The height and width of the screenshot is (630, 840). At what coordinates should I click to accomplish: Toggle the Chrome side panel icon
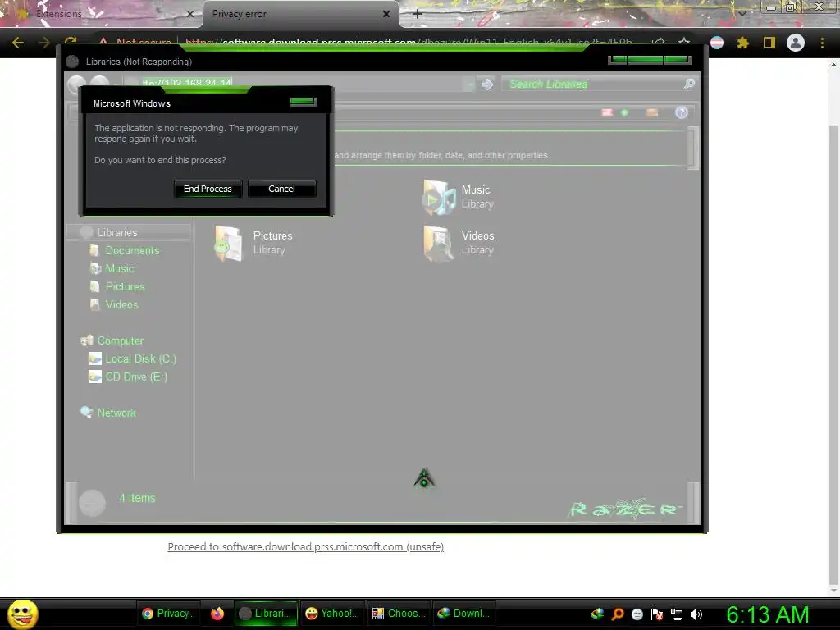tap(769, 43)
